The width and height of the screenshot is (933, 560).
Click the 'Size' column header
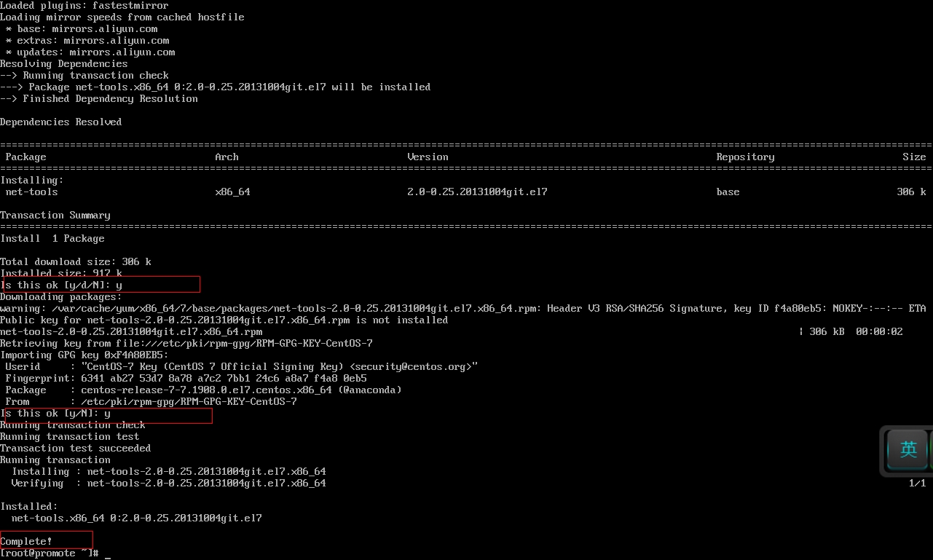(x=915, y=157)
